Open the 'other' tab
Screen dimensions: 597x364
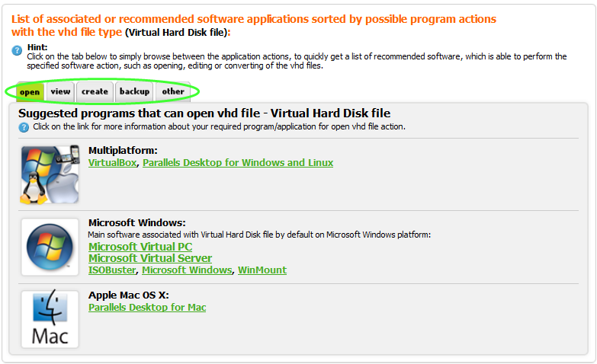tap(173, 91)
